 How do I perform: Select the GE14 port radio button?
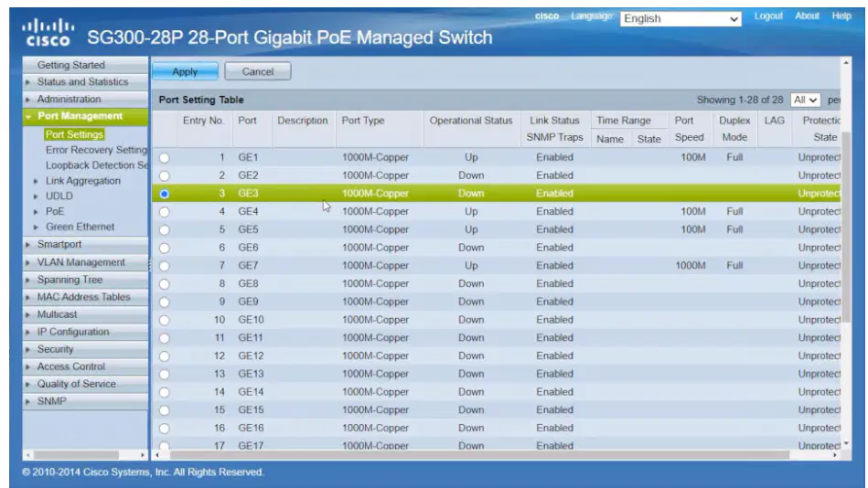165,392
